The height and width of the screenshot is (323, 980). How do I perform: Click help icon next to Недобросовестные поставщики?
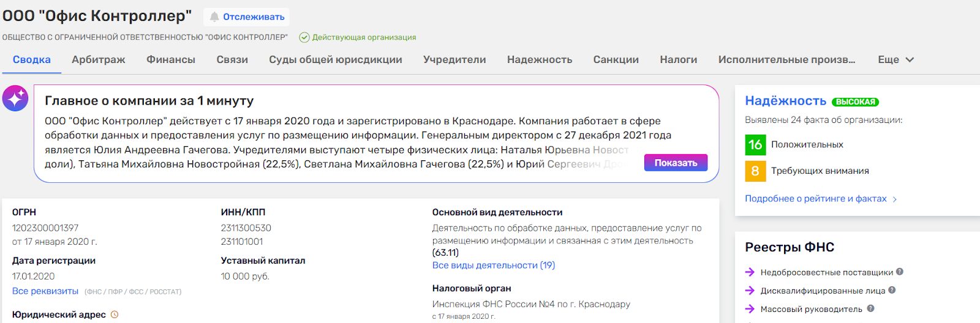coord(900,272)
